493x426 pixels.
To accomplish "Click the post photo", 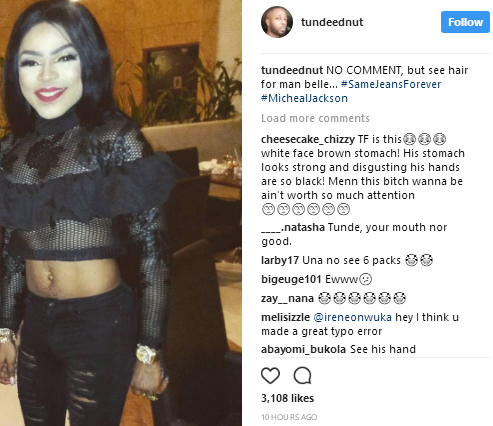I will (121, 213).
